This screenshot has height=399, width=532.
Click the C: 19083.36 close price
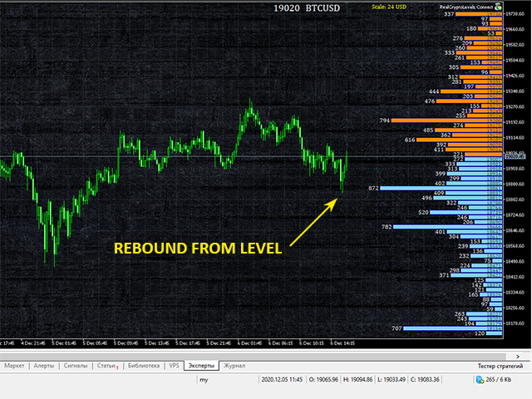point(425,380)
